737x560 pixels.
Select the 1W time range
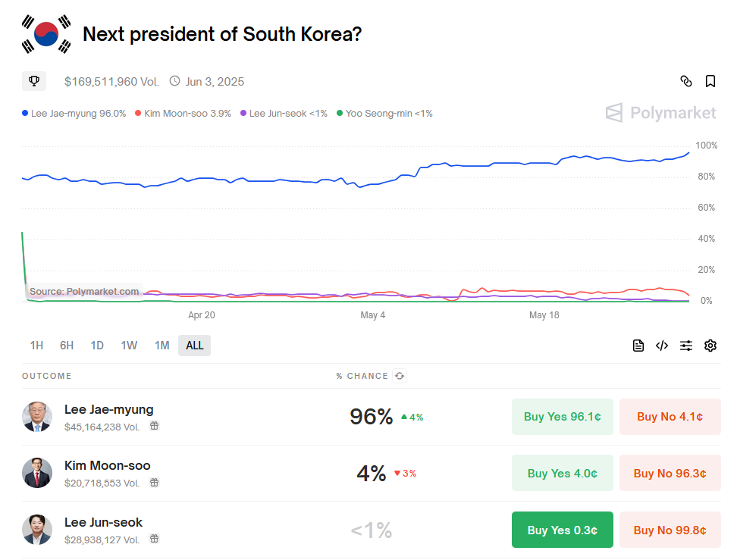(129, 346)
